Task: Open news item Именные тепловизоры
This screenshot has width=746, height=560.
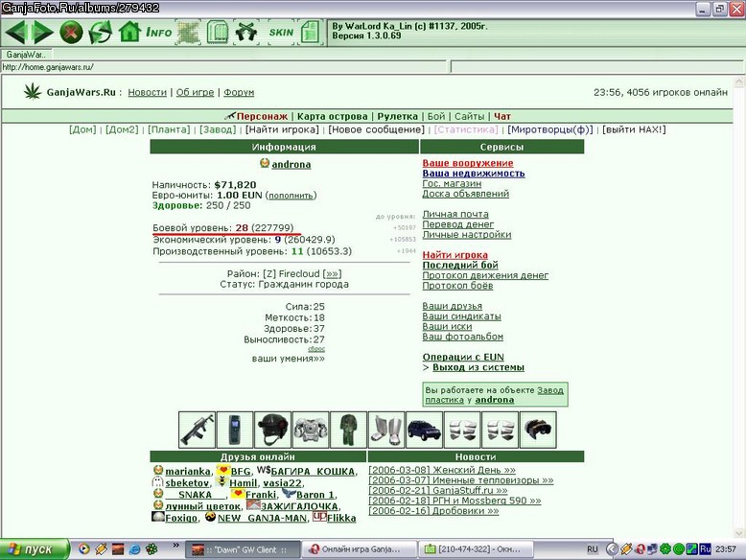Action: tap(461, 480)
